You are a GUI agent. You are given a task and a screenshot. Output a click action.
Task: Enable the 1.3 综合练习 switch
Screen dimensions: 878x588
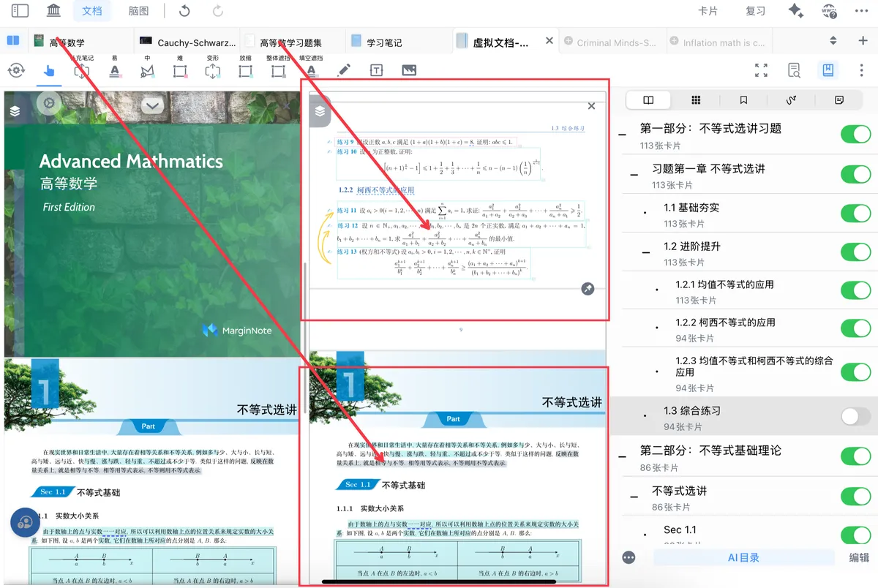point(855,417)
